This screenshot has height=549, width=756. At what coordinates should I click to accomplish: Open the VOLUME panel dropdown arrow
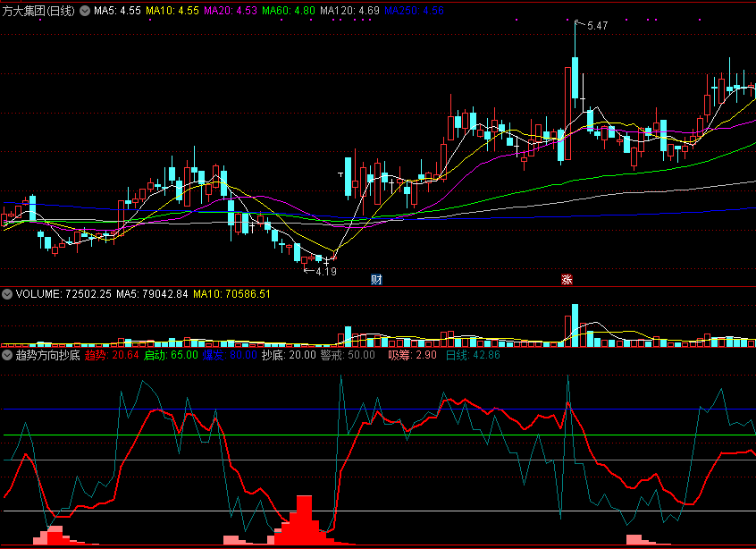coord(7,294)
